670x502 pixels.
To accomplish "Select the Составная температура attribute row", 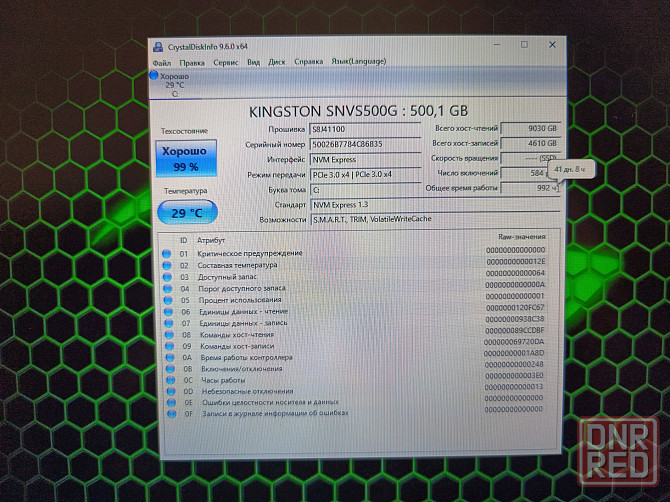I will [354, 264].
